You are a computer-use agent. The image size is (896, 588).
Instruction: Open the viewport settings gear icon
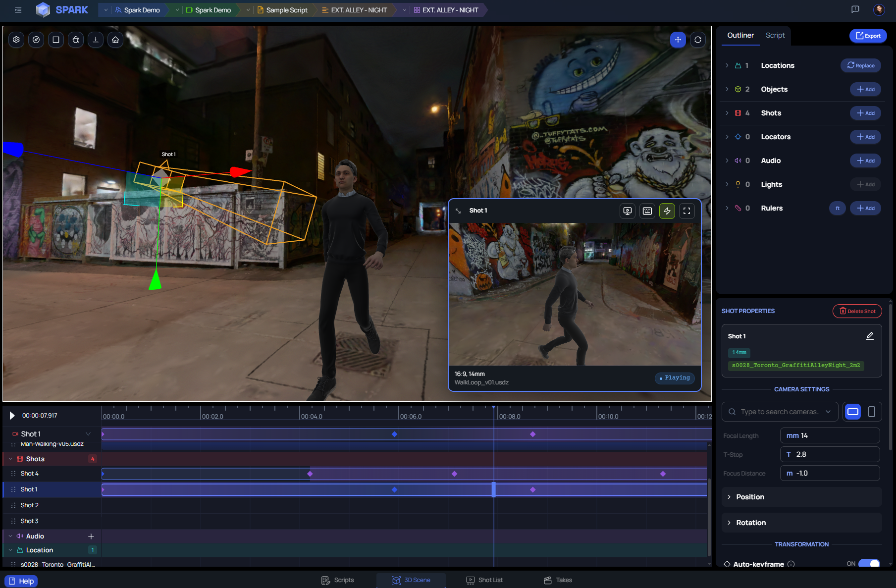pyautogui.click(x=16, y=40)
